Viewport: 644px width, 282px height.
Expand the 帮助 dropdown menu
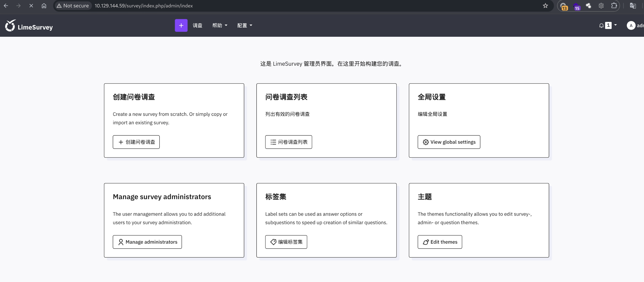tap(220, 26)
